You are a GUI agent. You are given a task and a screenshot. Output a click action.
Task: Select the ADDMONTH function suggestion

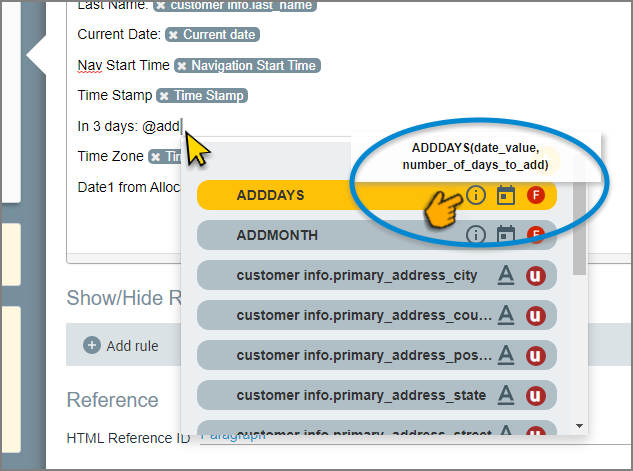click(x=377, y=235)
